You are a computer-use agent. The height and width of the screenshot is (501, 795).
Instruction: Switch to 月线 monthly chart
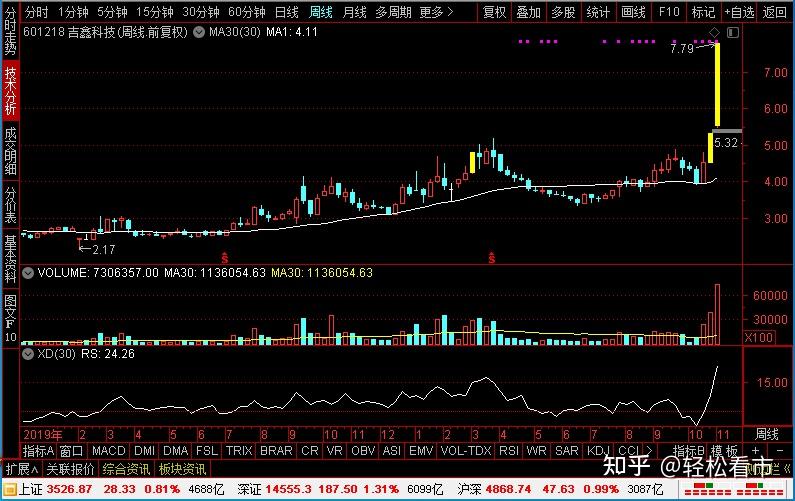tap(354, 12)
